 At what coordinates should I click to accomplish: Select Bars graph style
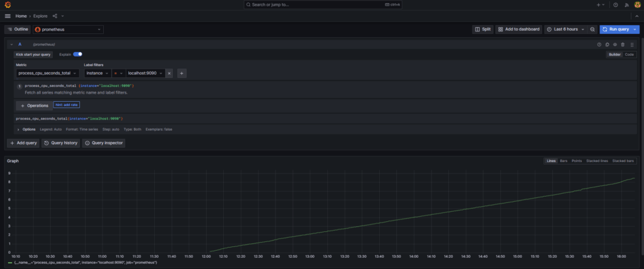563,161
